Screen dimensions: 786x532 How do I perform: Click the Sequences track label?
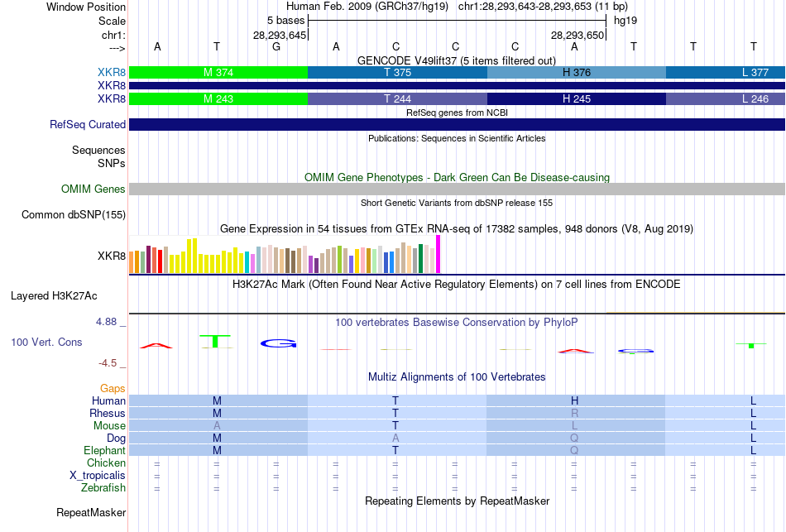pyautogui.click(x=98, y=150)
